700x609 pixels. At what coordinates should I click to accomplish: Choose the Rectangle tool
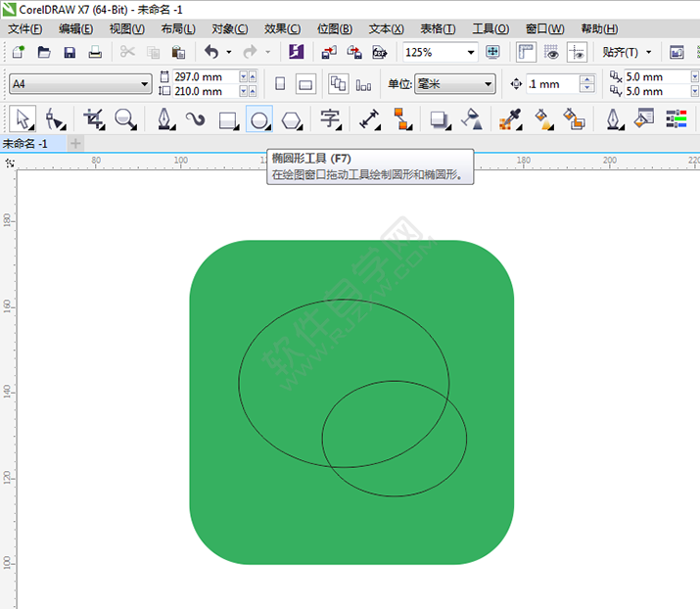pyautogui.click(x=227, y=119)
